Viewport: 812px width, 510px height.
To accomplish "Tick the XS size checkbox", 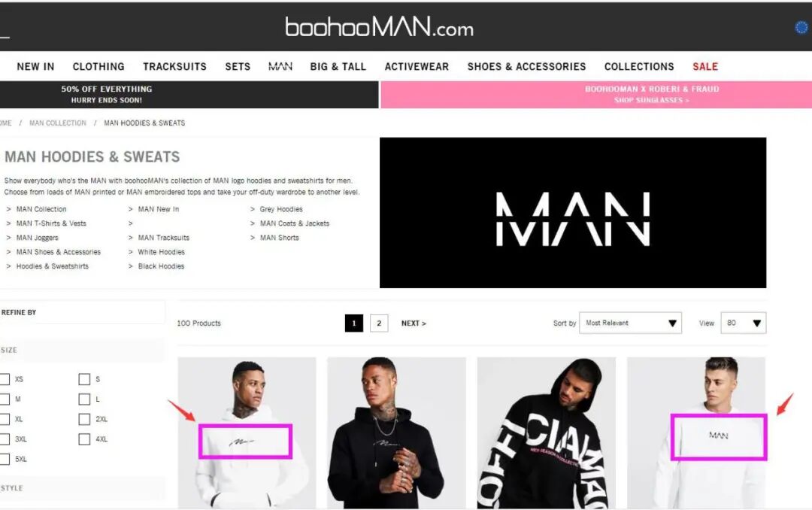I will coord(5,379).
